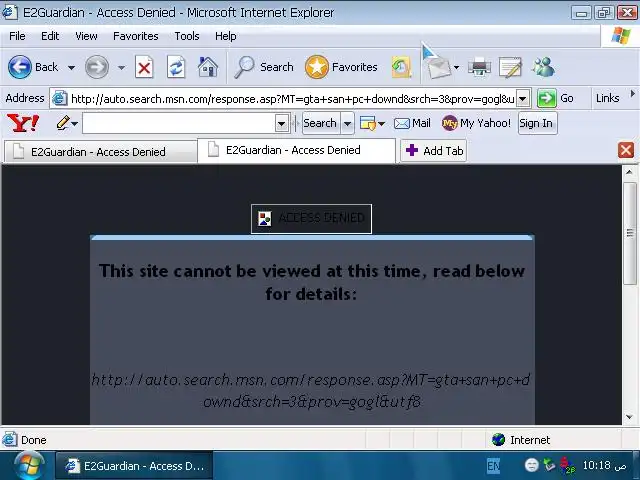Expand the Forward history dropdown arrow

[121, 68]
